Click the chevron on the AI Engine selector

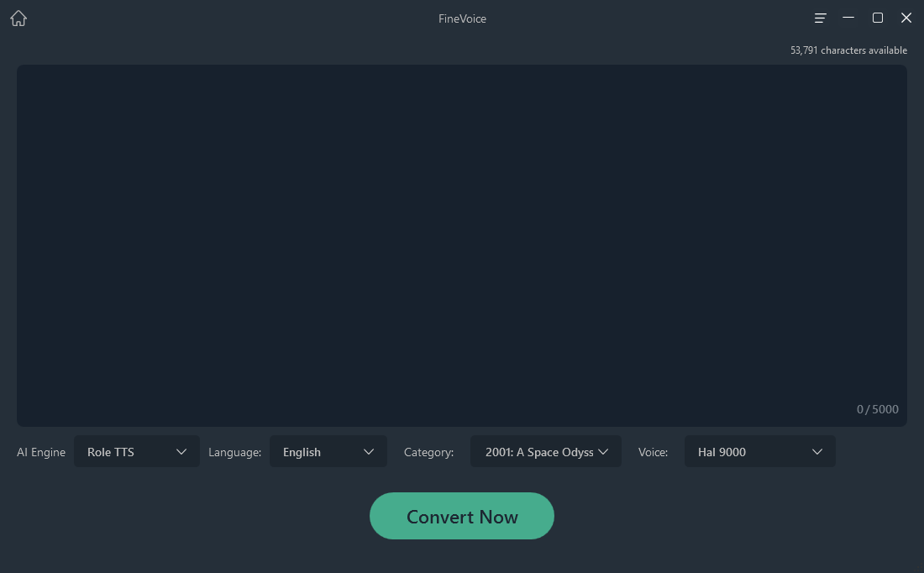coord(181,451)
